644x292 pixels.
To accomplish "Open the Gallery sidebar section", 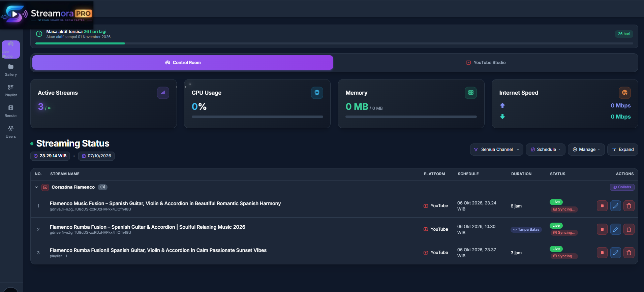I will (x=11, y=70).
